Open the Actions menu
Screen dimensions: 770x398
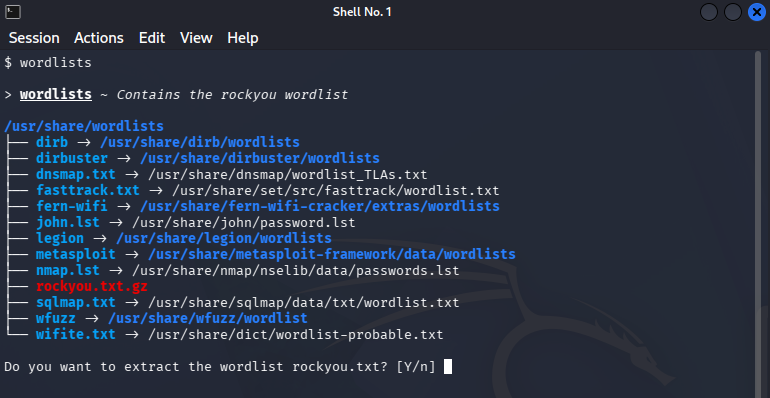point(99,38)
